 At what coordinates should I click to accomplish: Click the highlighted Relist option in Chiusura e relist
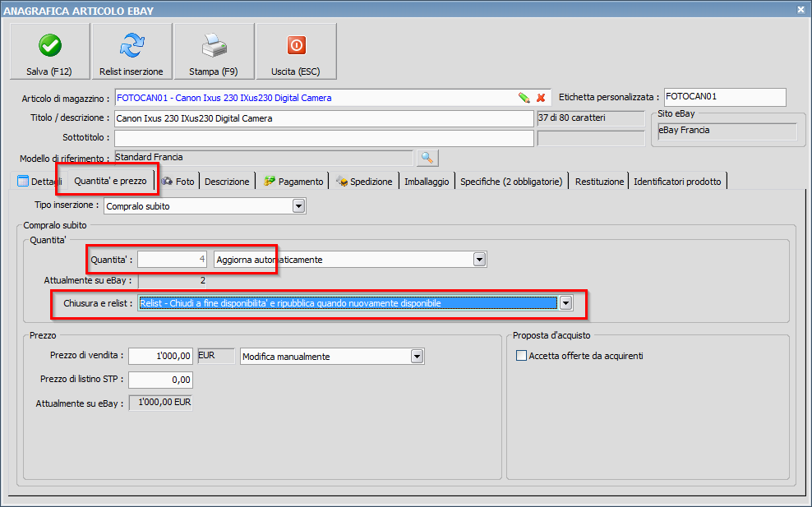click(x=348, y=303)
